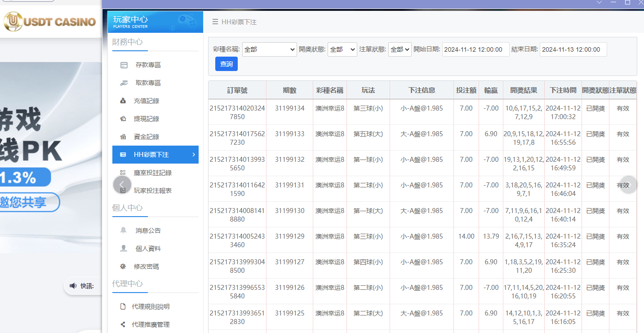Image resolution: width=644 pixels, height=333 pixels.
Task: Click the USDT CASINO logo
Action: pos(49,22)
